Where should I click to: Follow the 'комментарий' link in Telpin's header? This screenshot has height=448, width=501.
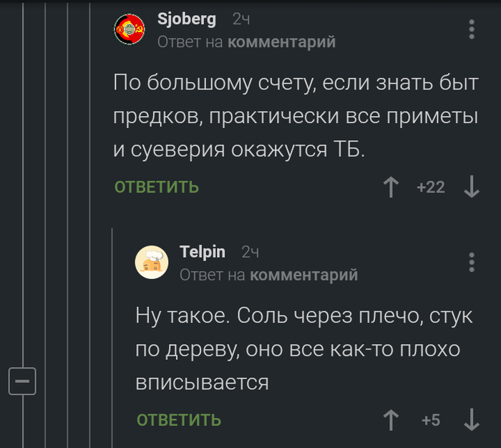point(303,275)
